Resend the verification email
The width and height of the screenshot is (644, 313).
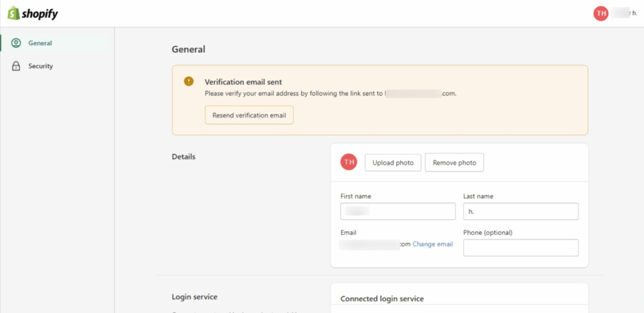[x=249, y=115]
